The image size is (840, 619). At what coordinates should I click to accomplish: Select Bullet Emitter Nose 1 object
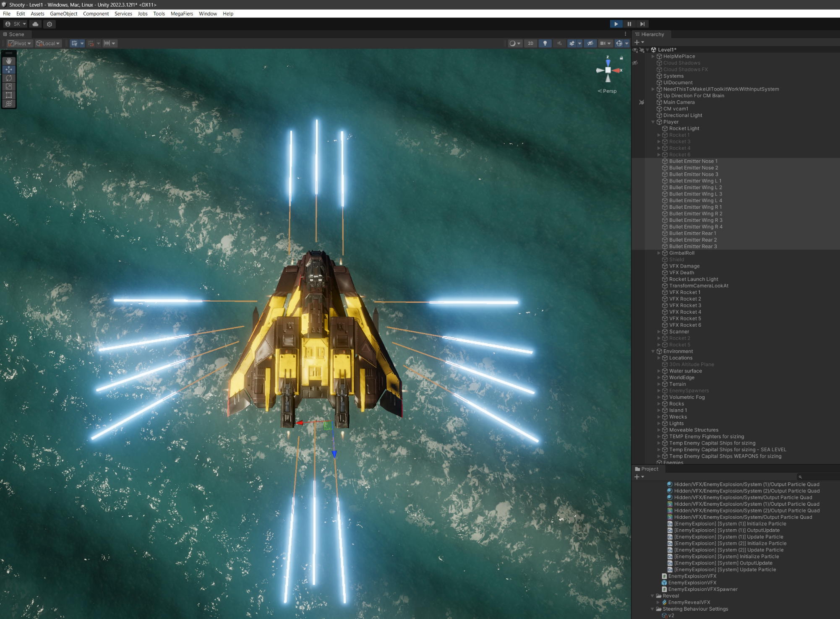tap(693, 161)
